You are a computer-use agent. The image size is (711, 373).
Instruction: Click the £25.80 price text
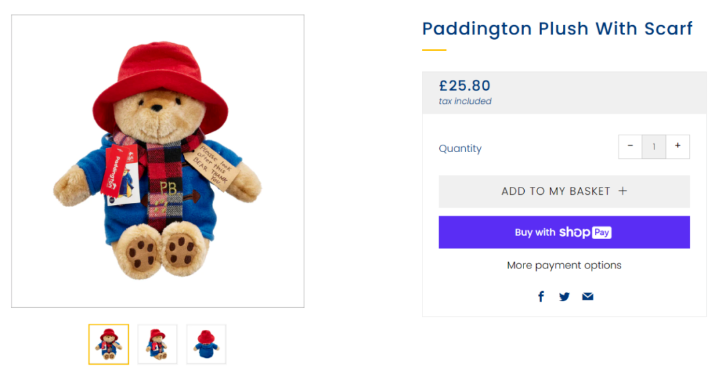465,85
